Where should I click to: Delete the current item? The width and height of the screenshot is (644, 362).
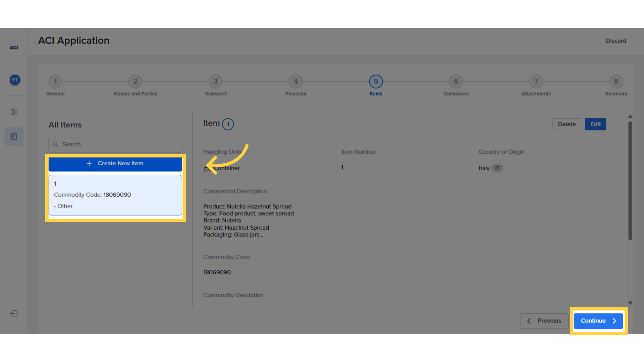tap(567, 124)
